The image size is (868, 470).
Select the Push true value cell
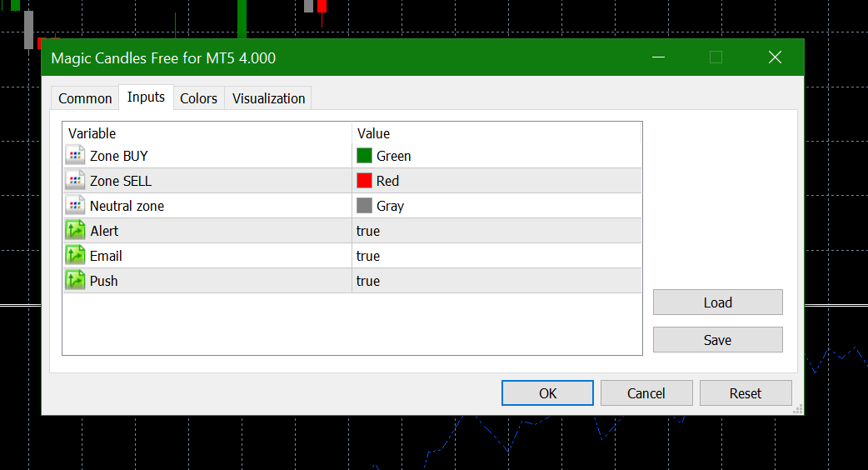pyautogui.click(x=496, y=281)
